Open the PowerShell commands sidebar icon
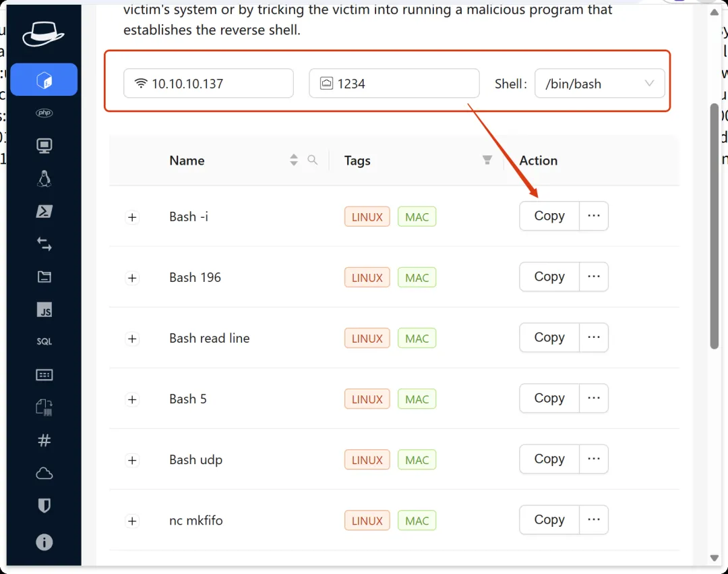The width and height of the screenshot is (728, 574). 44,211
